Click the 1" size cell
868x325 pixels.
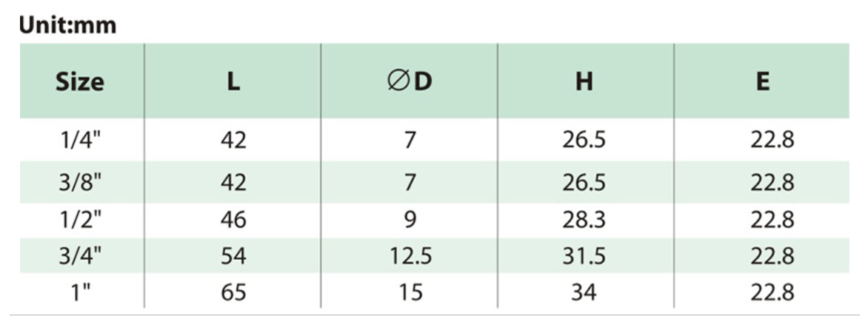pos(80,292)
